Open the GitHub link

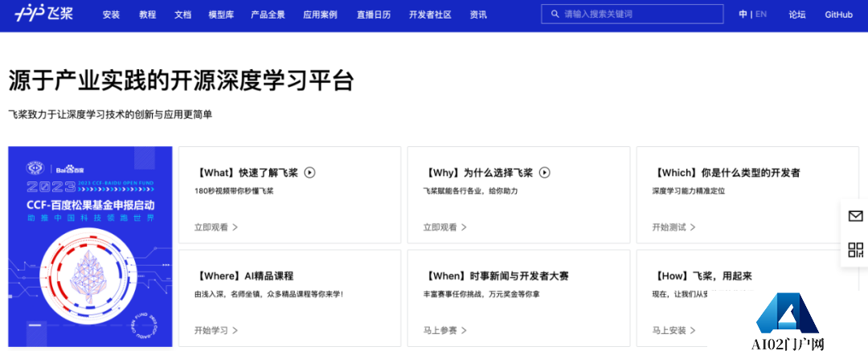click(838, 15)
